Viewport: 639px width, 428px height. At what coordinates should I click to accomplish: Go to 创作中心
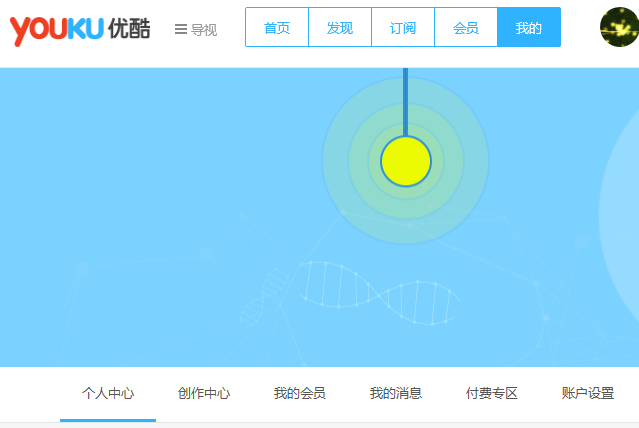coord(204,394)
